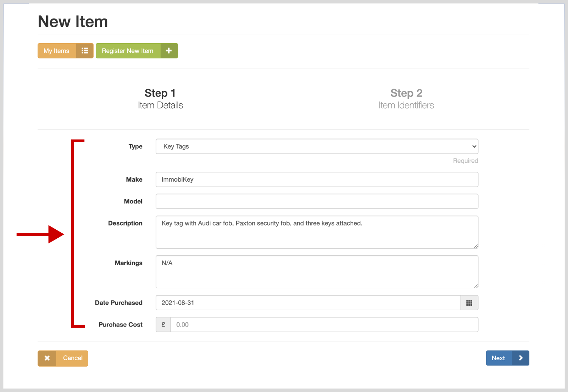
Task: Click the pound currency symbol addon
Action: [164, 325]
